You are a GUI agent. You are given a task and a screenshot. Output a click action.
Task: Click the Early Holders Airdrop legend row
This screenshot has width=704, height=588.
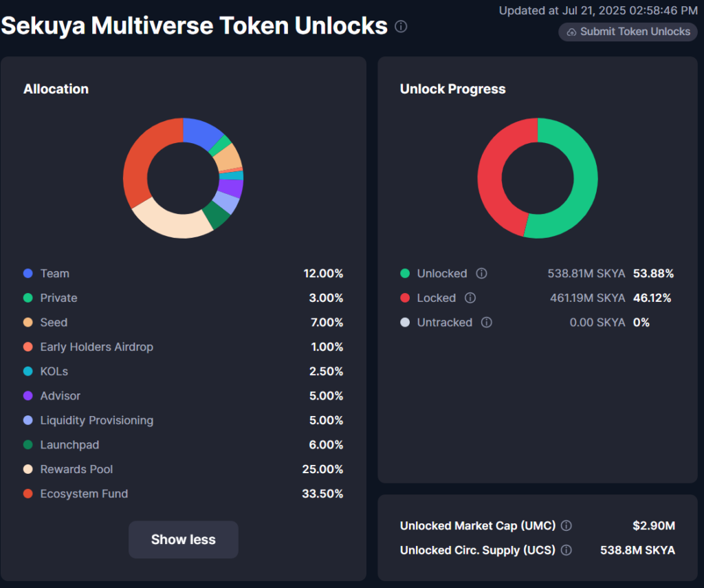pos(183,347)
